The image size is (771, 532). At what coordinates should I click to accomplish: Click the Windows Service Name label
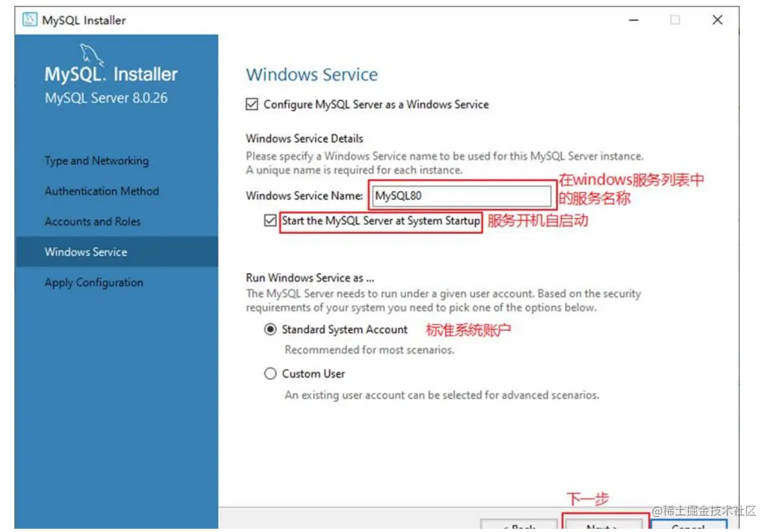304,196
